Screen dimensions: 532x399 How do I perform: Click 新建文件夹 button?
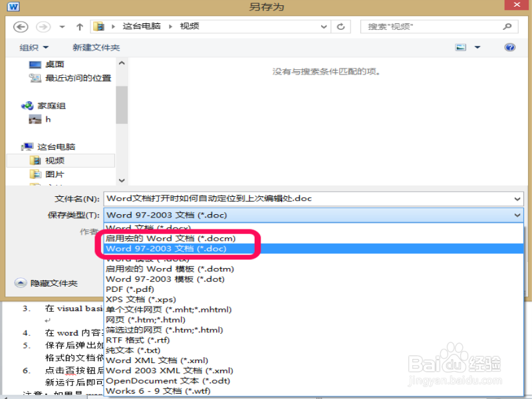[x=96, y=47]
